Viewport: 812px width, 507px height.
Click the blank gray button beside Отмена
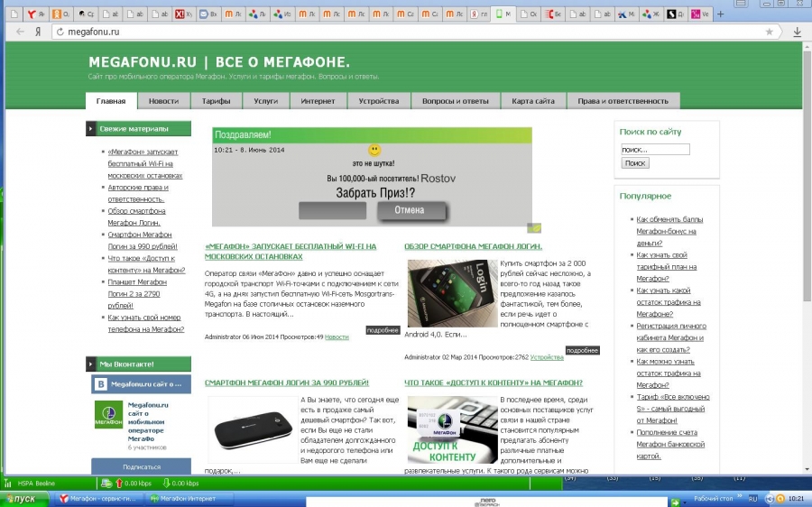[332, 210]
